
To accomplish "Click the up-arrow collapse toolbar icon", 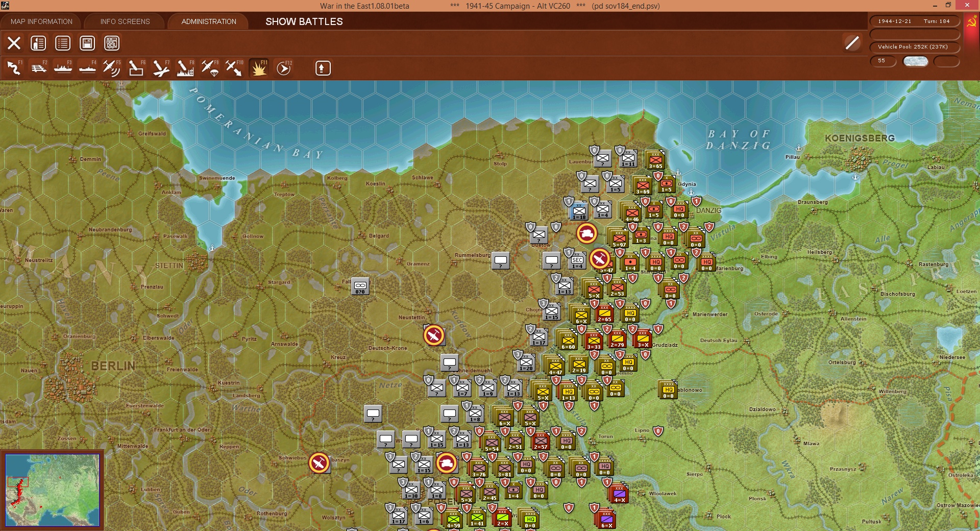I will 323,68.
